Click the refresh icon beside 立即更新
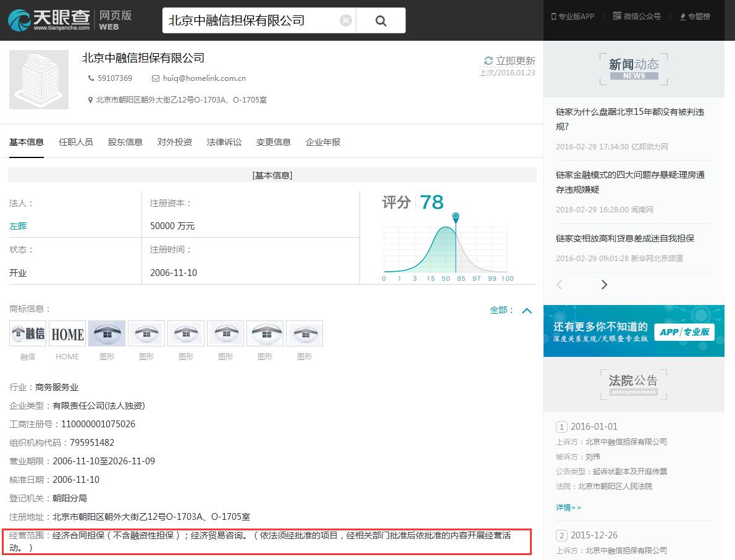Viewport: 735px width, 560px height. coord(487,61)
